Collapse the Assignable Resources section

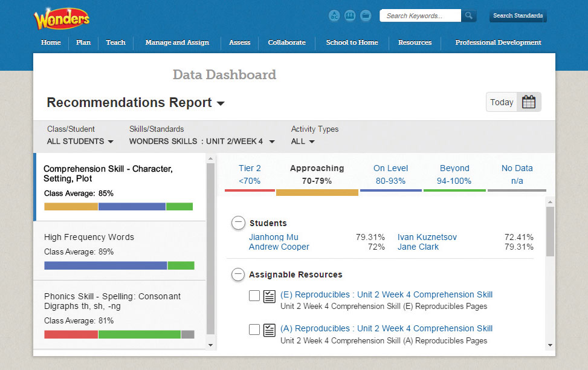click(x=238, y=274)
